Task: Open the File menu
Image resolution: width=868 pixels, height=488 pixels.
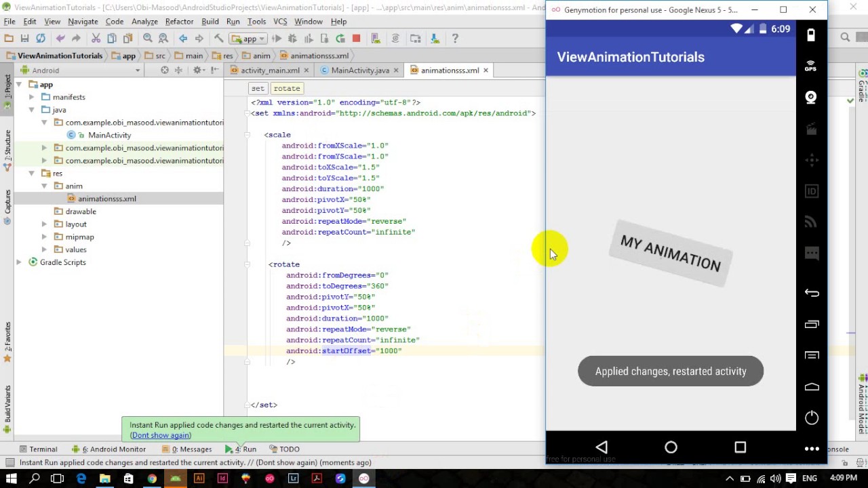Action: tap(9, 22)
